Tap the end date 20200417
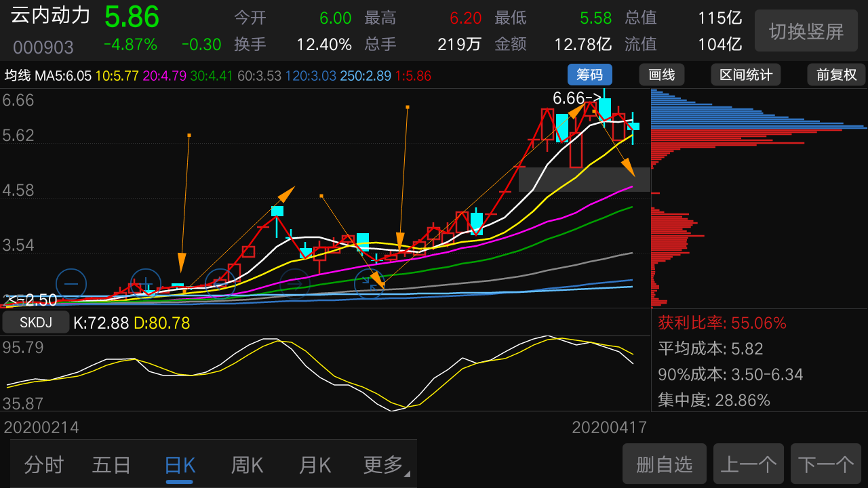 tap(609, 428)
